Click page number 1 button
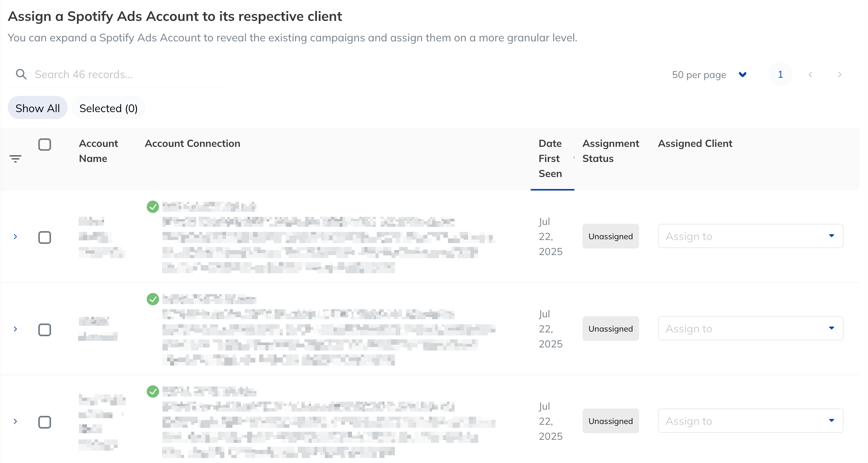 click(x=780, y=74)
